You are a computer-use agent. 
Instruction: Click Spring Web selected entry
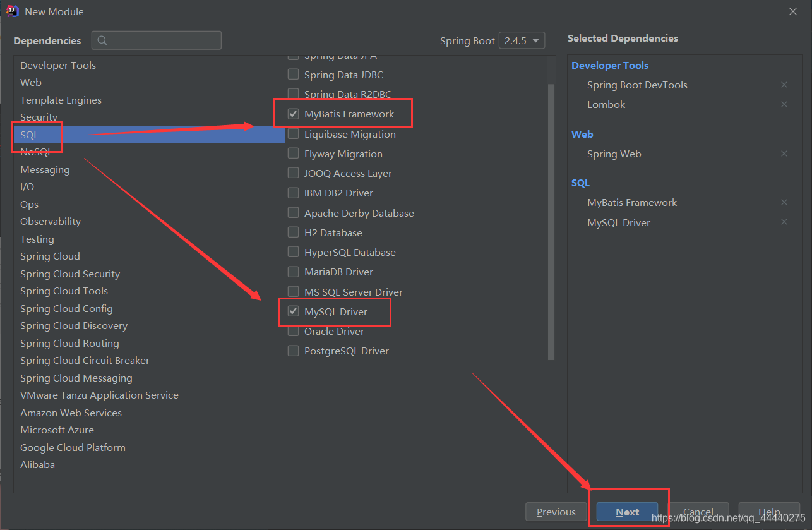[614, 154]
